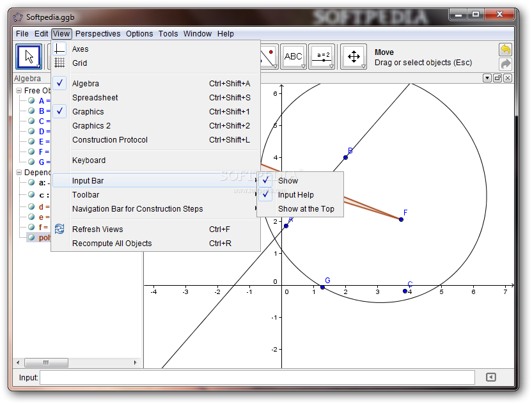This screenshot has height=404, width=532.
Task: Click point G on the x-axis
Action: coord(323,287)
